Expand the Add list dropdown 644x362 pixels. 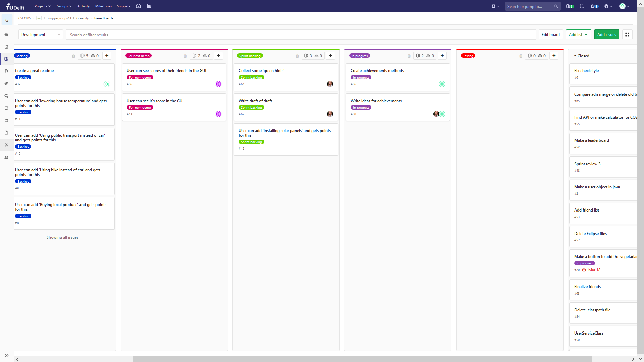click(x=578, y=35)
